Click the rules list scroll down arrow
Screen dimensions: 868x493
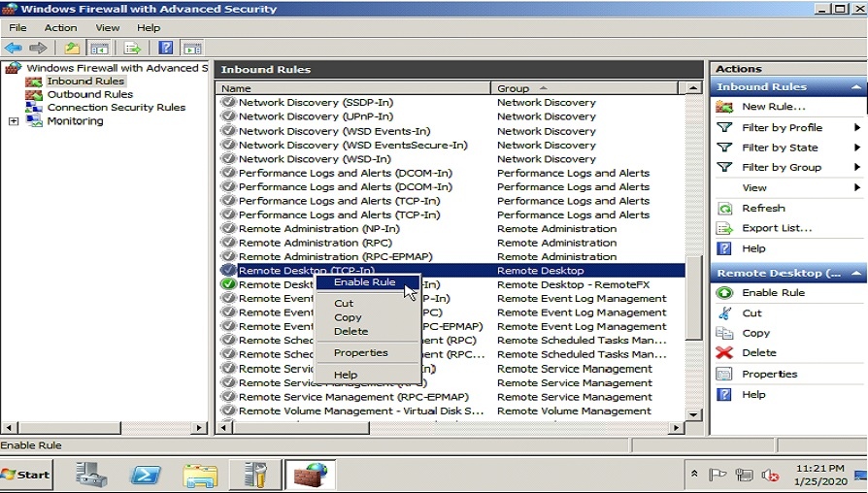[693, 414]
